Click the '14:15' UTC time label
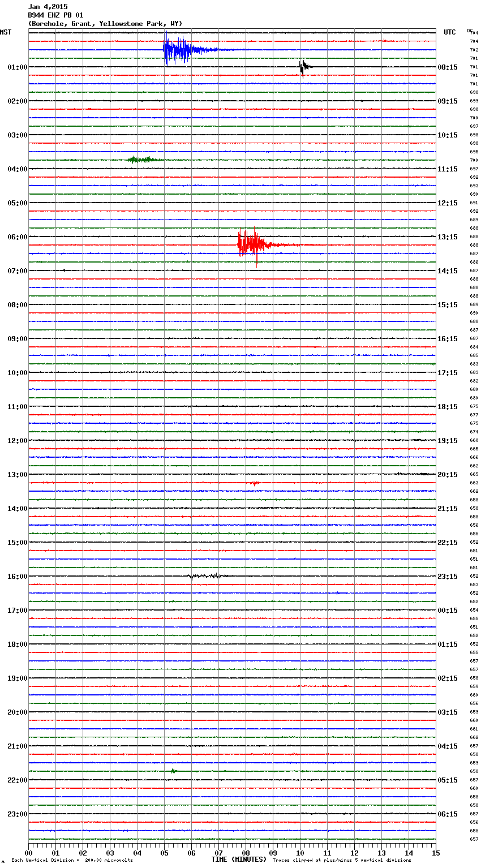Viewport: 481px width, 868px height. coord(448,271)
